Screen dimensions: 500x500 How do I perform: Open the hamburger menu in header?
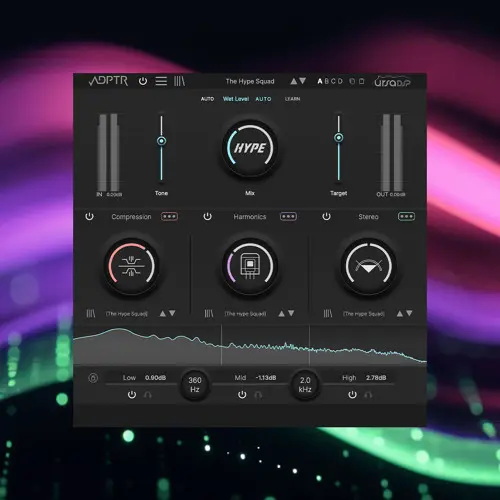(x=161, y=81)
